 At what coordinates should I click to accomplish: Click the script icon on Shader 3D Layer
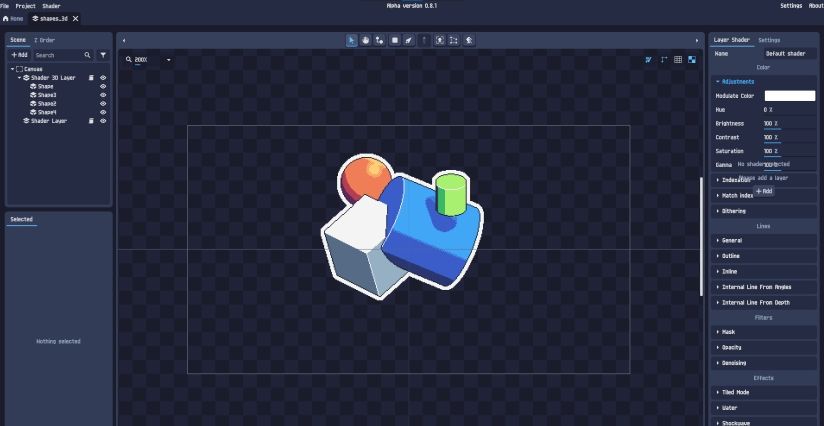(x=91, y=77)
